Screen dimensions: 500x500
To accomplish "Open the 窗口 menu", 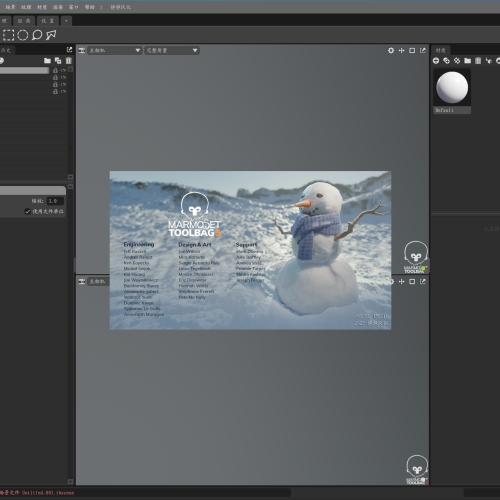I will 73,7.
